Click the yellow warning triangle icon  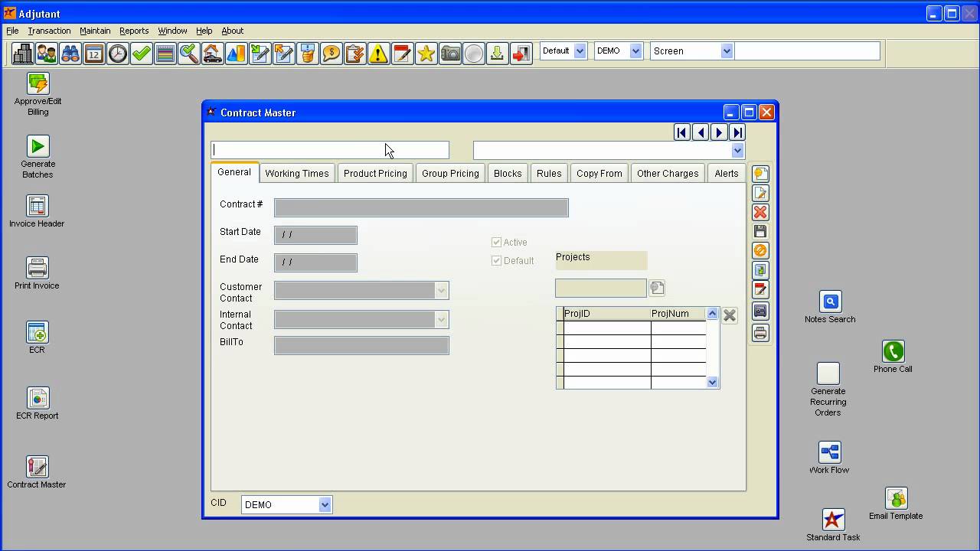(x=379, y=54)
